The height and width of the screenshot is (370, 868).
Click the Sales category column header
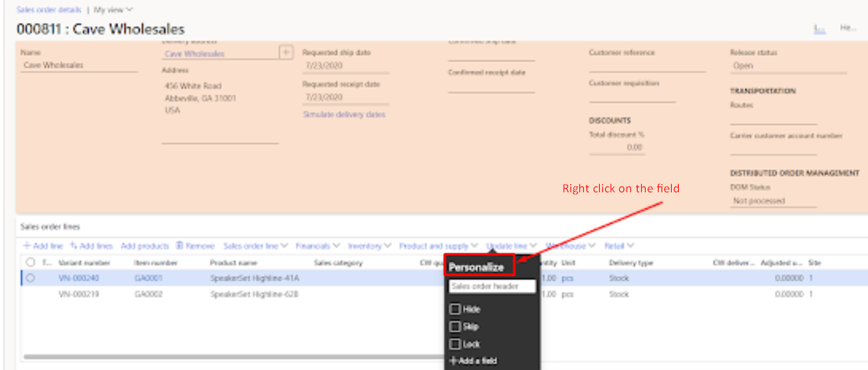tap(338, 262)
